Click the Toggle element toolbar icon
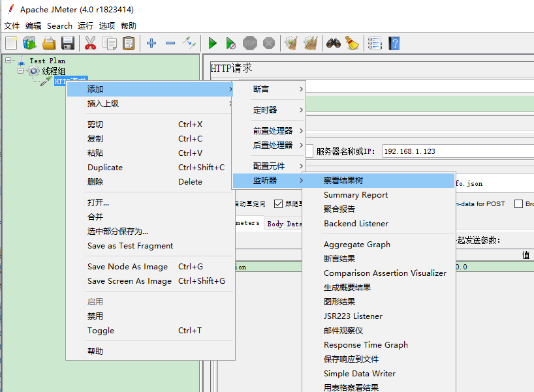Image resolution: width=534 pixels, height=392 pixels. coord(189,43)
